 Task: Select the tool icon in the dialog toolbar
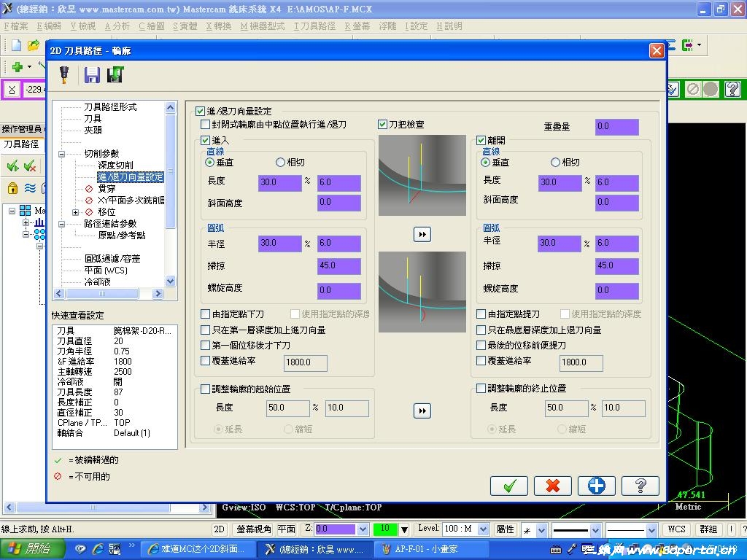tap(63, 74)
